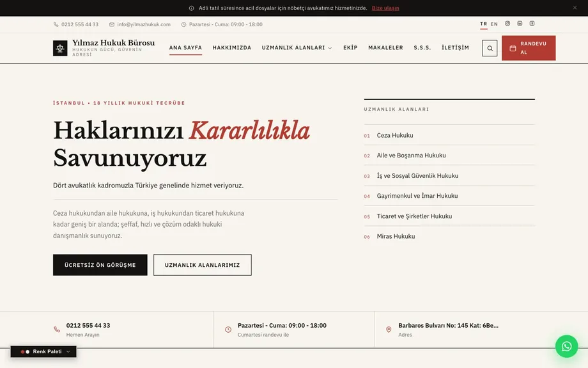Go to the Makaleler menu item
Viewport: 588px width, 368px height.
pos(385,48)
